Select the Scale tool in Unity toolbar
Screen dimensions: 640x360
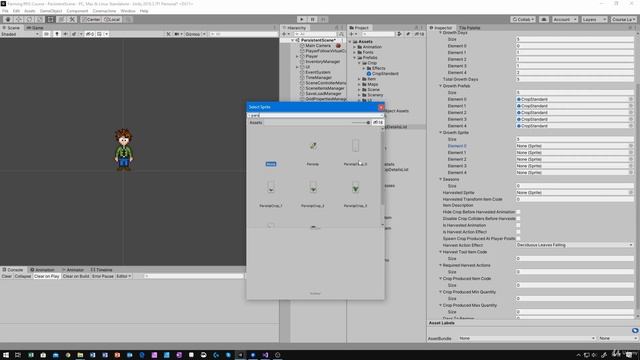pyautogui.click(x=40, y=20)
